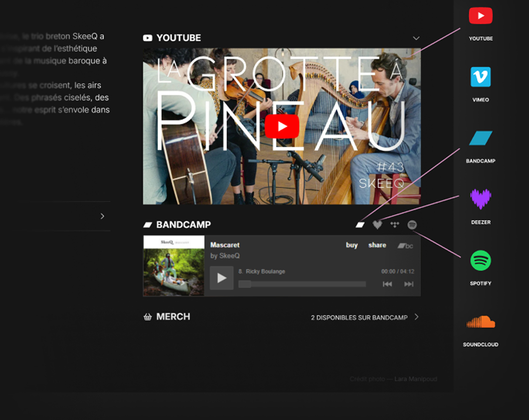The height and width of the screenshot is (420, 529).
Task: Click the orange SoundCloud logo
Action: point(480,322)
